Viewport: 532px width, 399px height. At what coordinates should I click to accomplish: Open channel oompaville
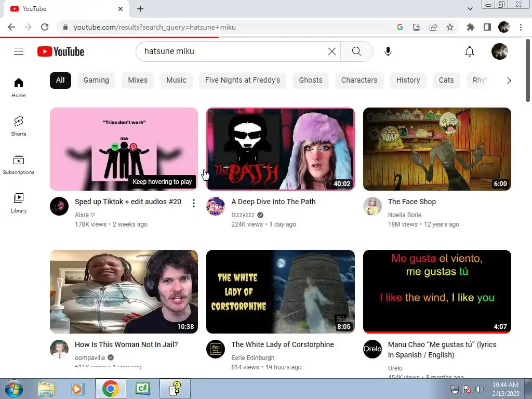pos(90,357)
